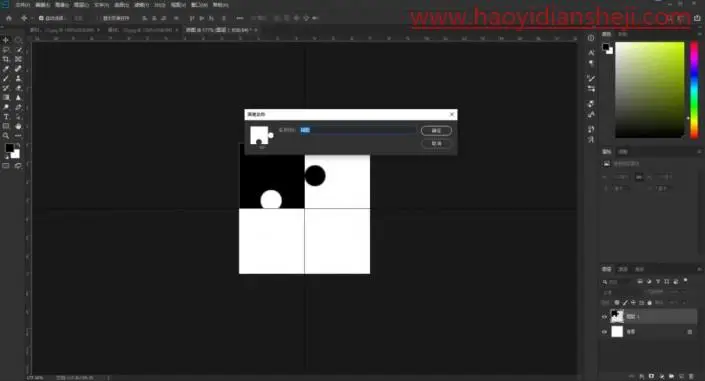Toggle layer filtering switch in Layers panel
The height and width of the screenshot is (381, 705).
(x=685, y=280)
